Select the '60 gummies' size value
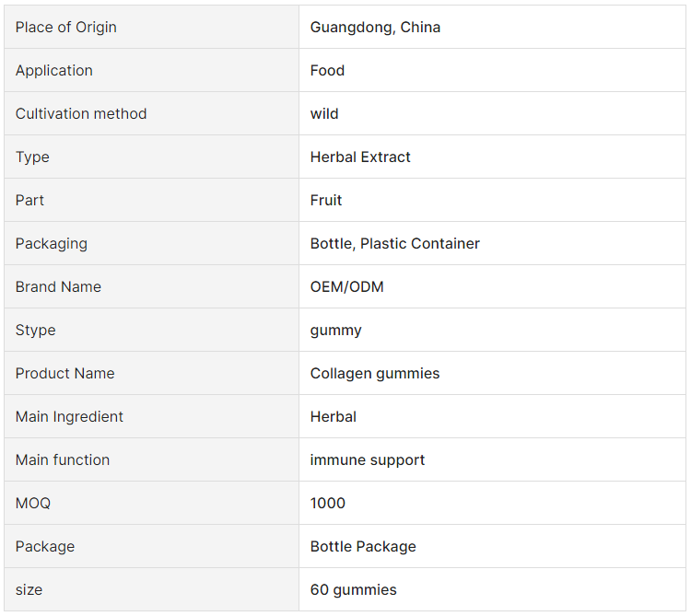 pyautogui.click(x=354, y=590)
